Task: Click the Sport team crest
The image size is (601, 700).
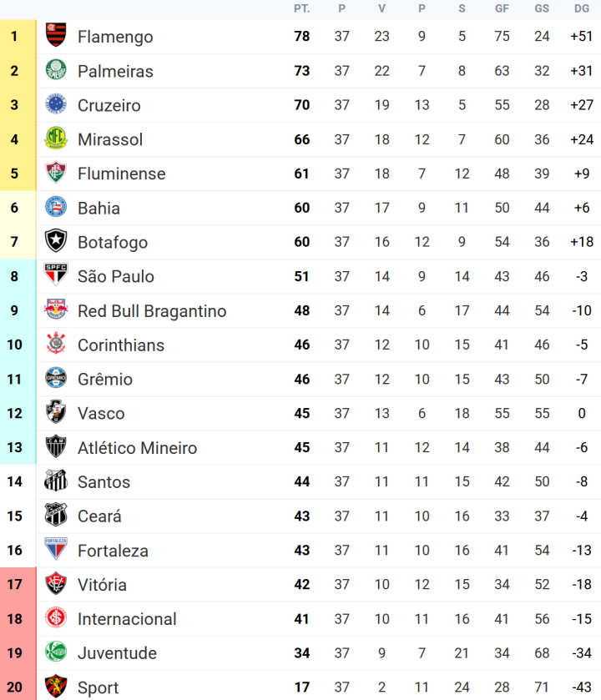Action: pyautogui.click(x=56, y=687)
